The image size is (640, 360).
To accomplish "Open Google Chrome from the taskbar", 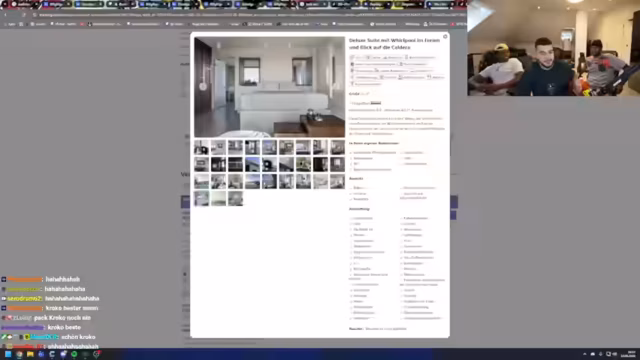I will click(x=19, y=354).
